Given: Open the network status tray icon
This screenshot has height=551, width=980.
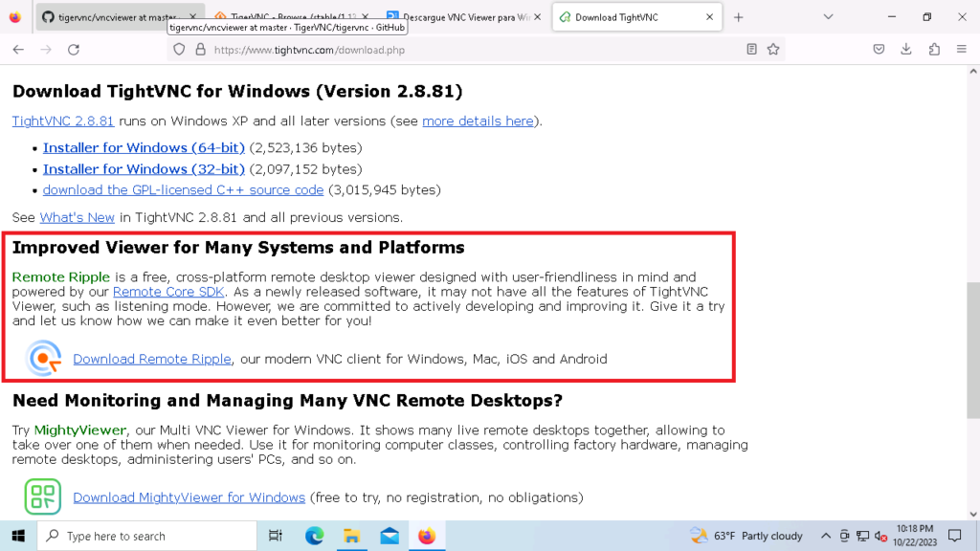Looking at the screenshot, I should pyautogui.click(x=863, y=536).
